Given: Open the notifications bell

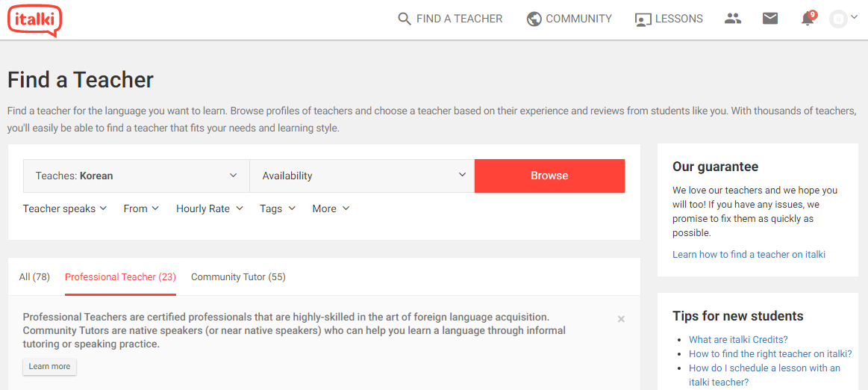Looking at the screenshot, I should (808, 19).
